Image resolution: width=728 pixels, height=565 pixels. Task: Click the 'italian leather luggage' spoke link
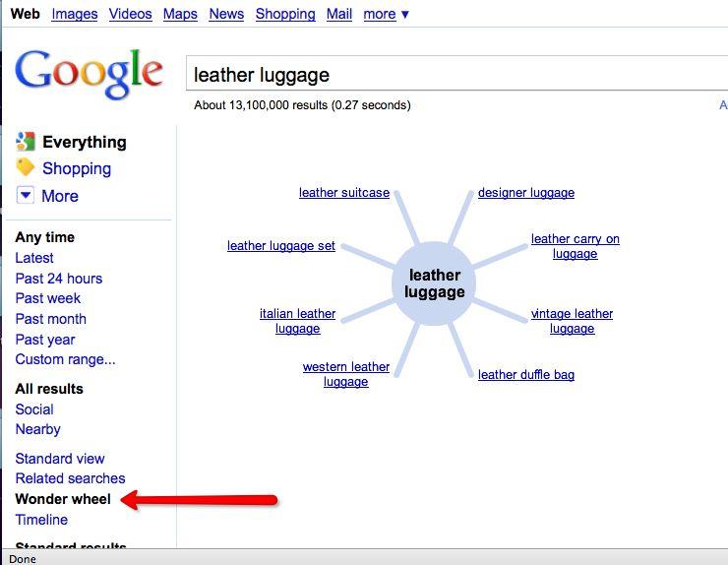pyautogui.click(x=297, y=321)
